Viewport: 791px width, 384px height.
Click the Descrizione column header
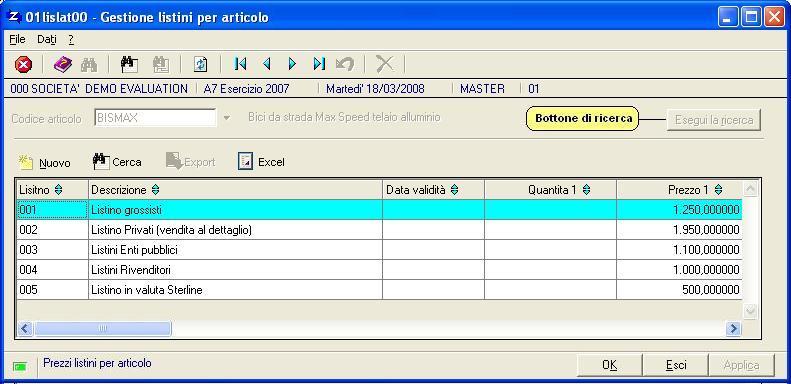235,190
